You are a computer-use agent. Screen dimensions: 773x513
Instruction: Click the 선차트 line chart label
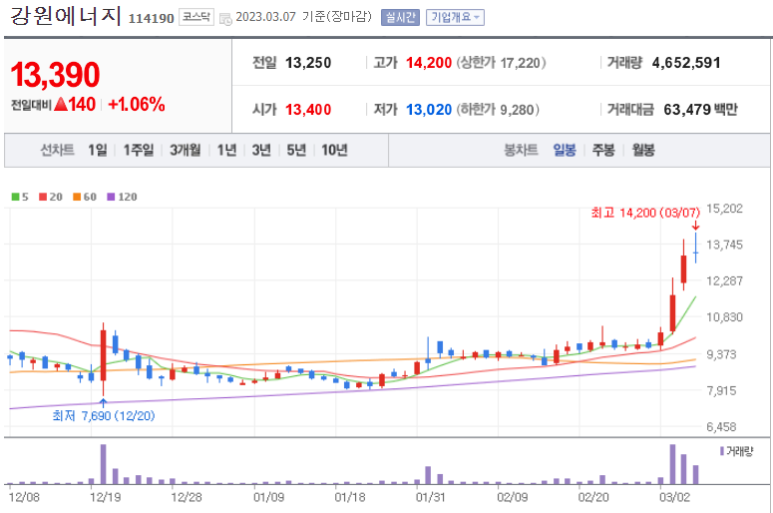coord(57,150)
